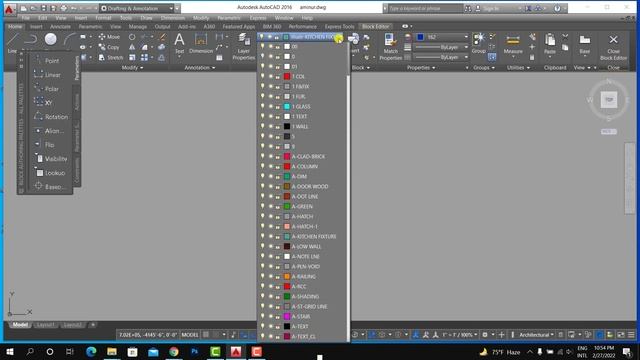Toggle lock icon for A-HATCH layer
Viewport: 640px width, 360px height.
(x=278, y=216)
